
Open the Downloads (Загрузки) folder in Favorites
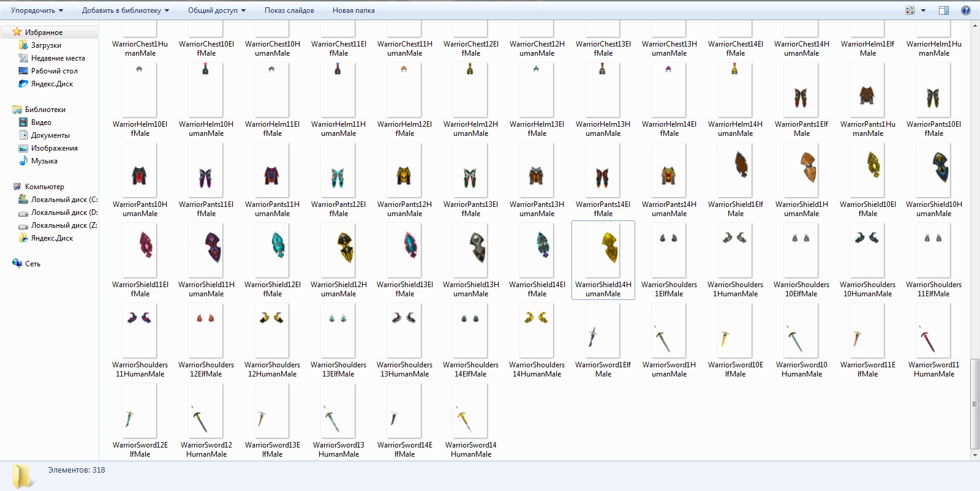click(x=46, y=45)
